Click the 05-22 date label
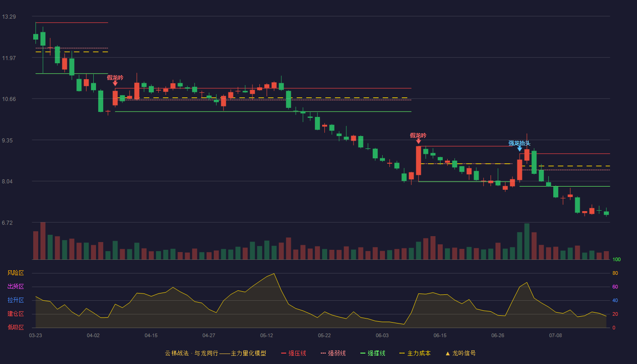Viewport: 637px width, 364px height. click(x=324, y=335)
